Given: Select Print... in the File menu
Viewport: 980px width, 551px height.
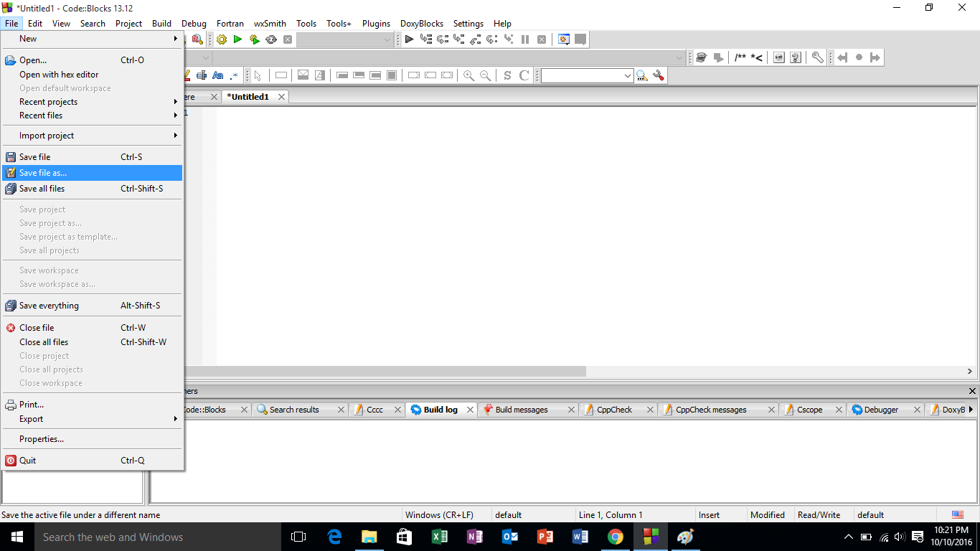Looking at the screenshot, I should pos(92,405).
